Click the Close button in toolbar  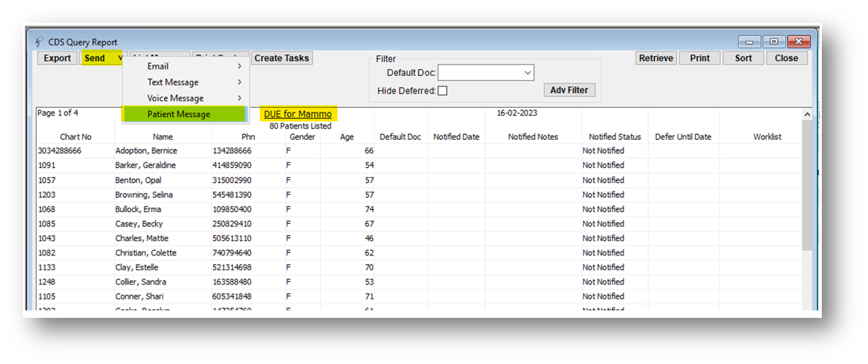786,58
